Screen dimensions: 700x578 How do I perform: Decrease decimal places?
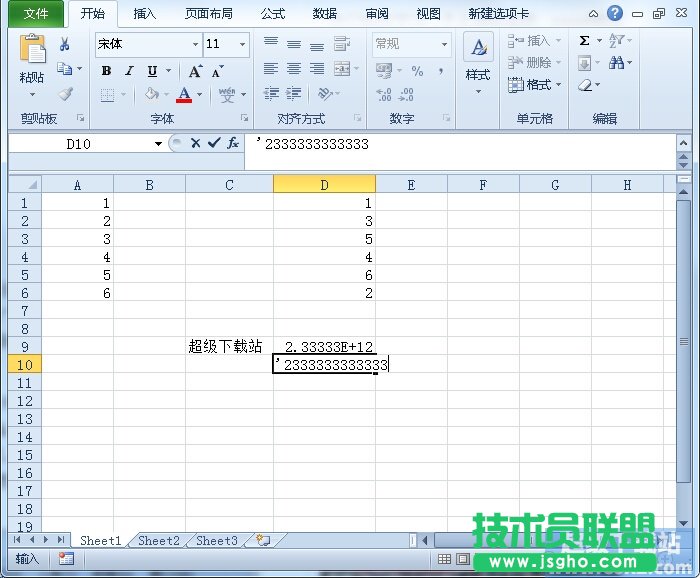pos(406,95)
